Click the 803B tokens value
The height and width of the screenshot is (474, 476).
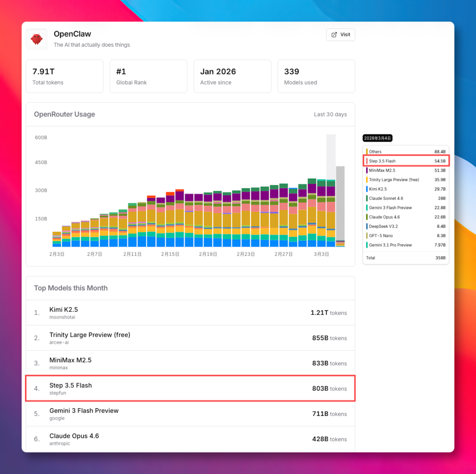click(329, 388)
